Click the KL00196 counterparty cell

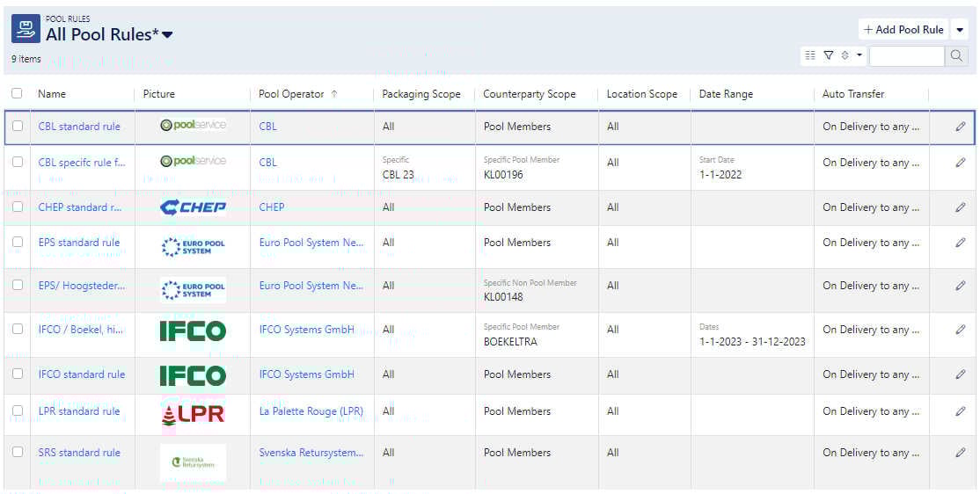tap(503, 175)
